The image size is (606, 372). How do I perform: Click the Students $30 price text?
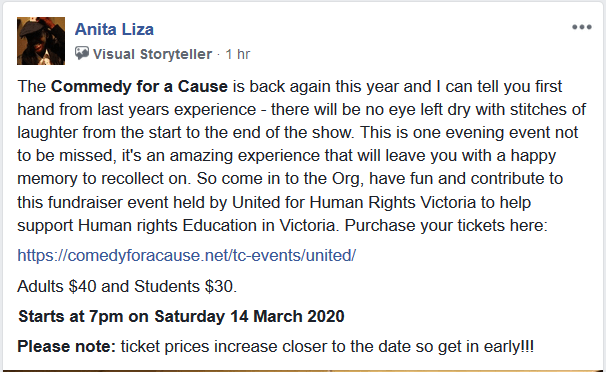point(184,287)
